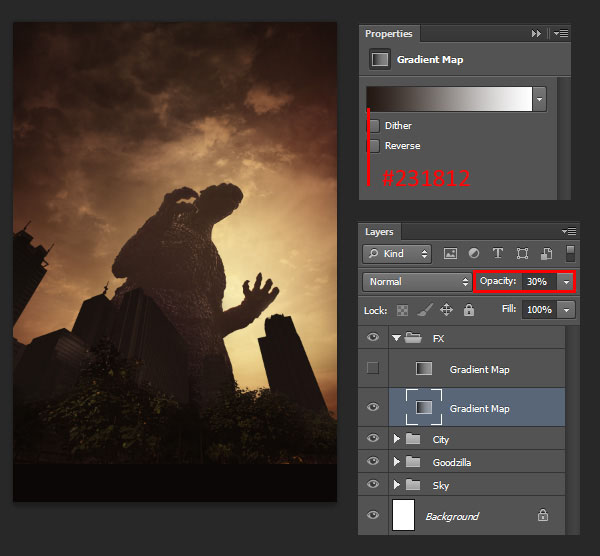Filter layers by smart object icon
600x556 pixels.
[546, 253]
